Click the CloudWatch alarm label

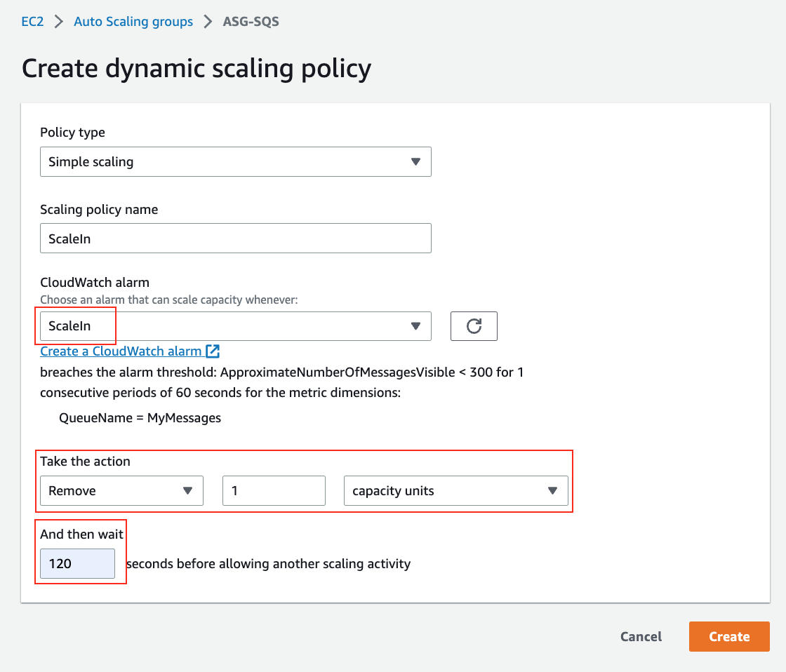pos(95,283)
